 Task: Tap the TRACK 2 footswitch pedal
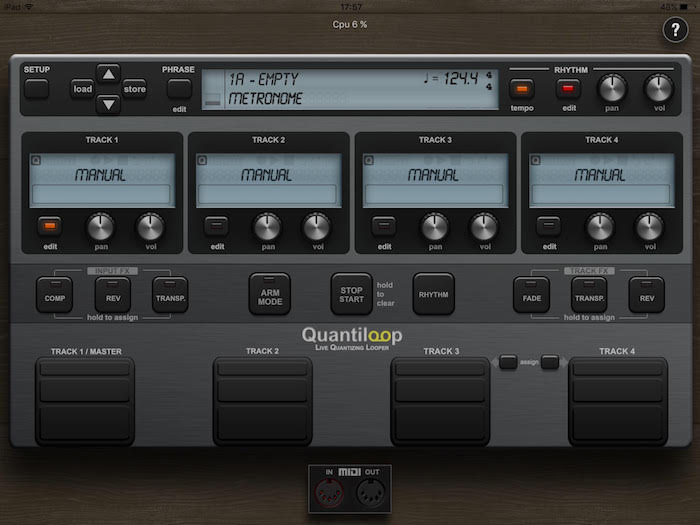coord(262,401)
